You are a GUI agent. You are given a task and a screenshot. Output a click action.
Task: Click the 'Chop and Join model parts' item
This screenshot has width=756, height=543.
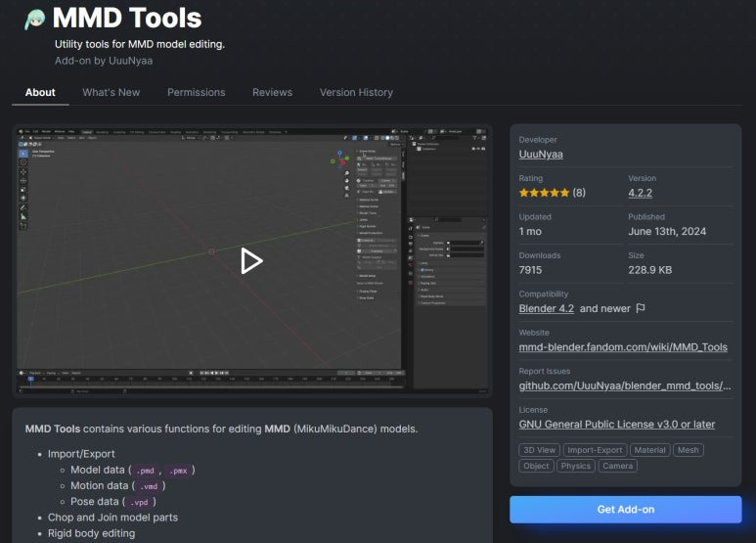(112, 518)
